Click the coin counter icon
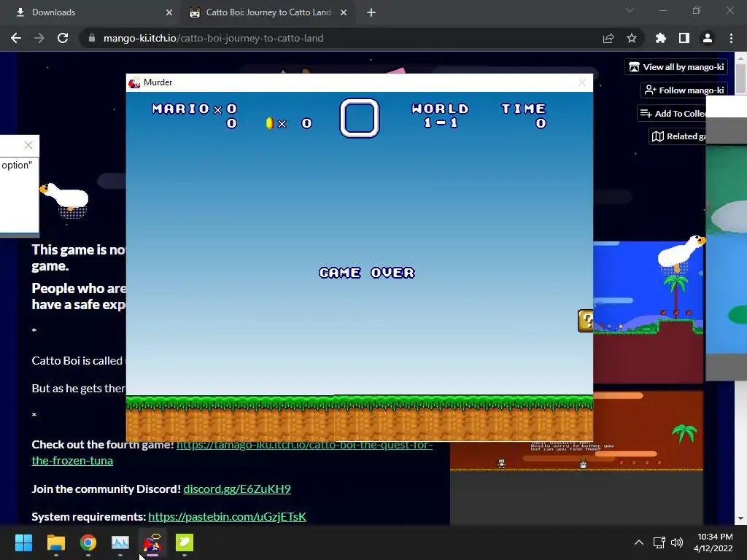 [270, 123]
